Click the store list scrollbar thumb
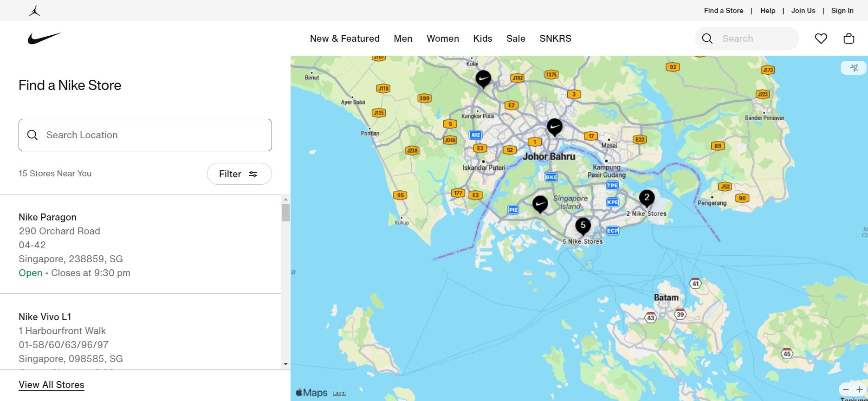This screenshot has height=401, width=868. click(x=285, y=213)
